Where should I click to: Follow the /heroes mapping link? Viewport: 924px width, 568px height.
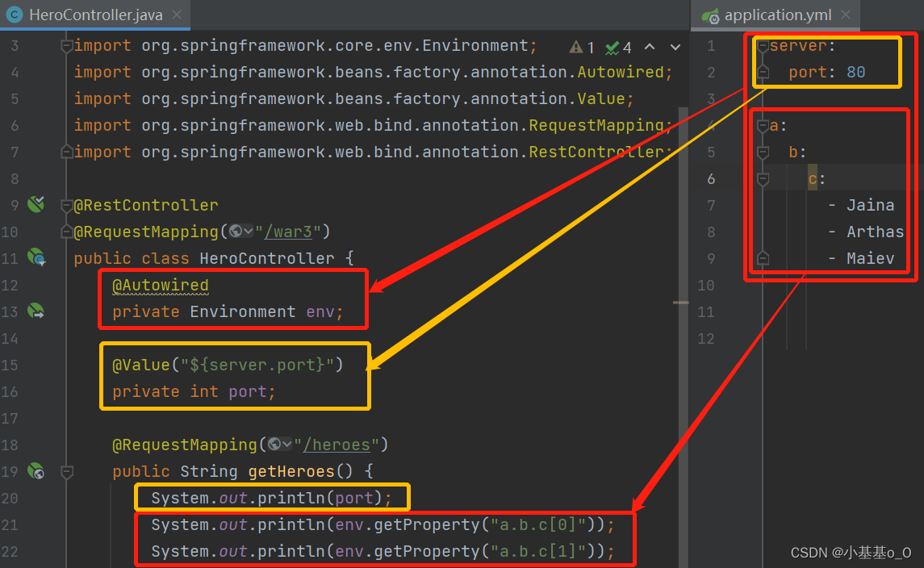[x=336, y=445]
